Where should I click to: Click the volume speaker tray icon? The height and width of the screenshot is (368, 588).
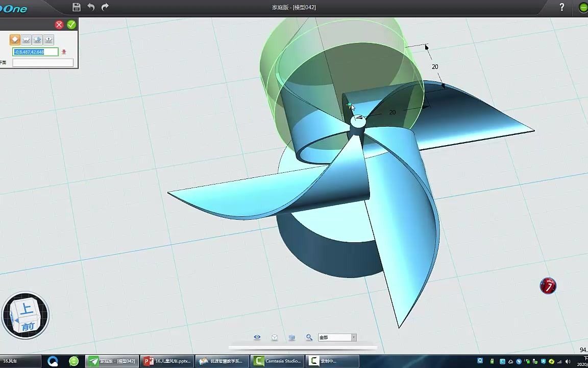click(x=568, y=361)
